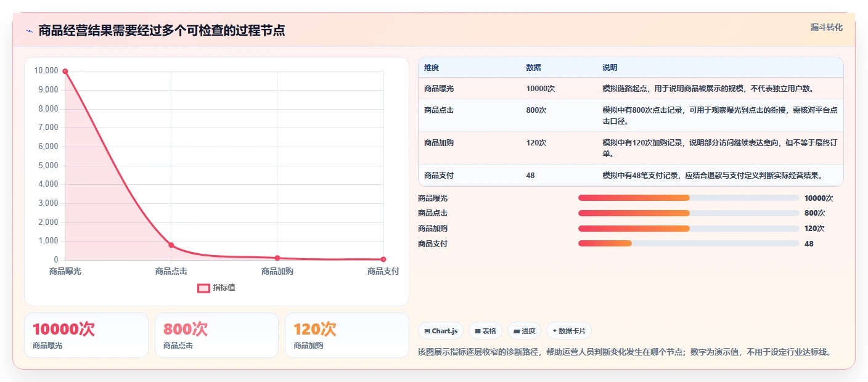Click the 商品曝光 x-axis label
The image size is (868, 382).
click(65, 271)
